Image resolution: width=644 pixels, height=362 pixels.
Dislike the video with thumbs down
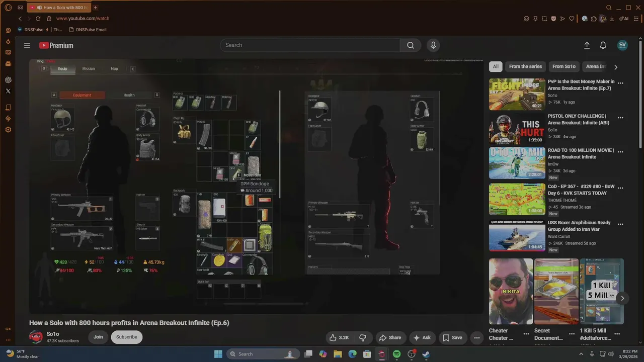click(x=363, y=338)
